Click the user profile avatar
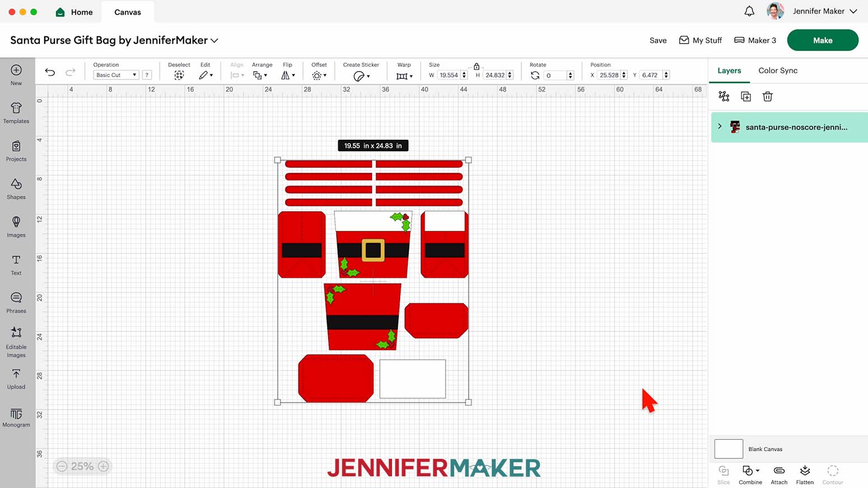Image resolution: width=868 pixels, height=488 pixels. [775, 11]
